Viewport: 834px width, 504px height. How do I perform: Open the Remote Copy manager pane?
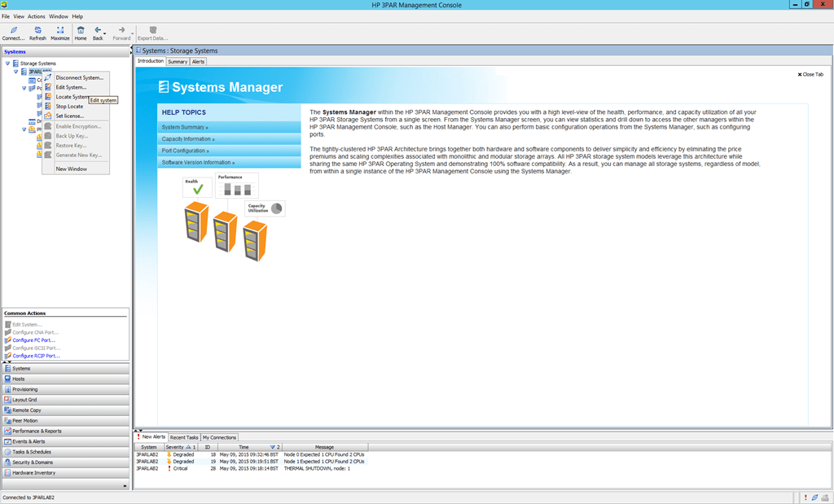coord(65,410)
